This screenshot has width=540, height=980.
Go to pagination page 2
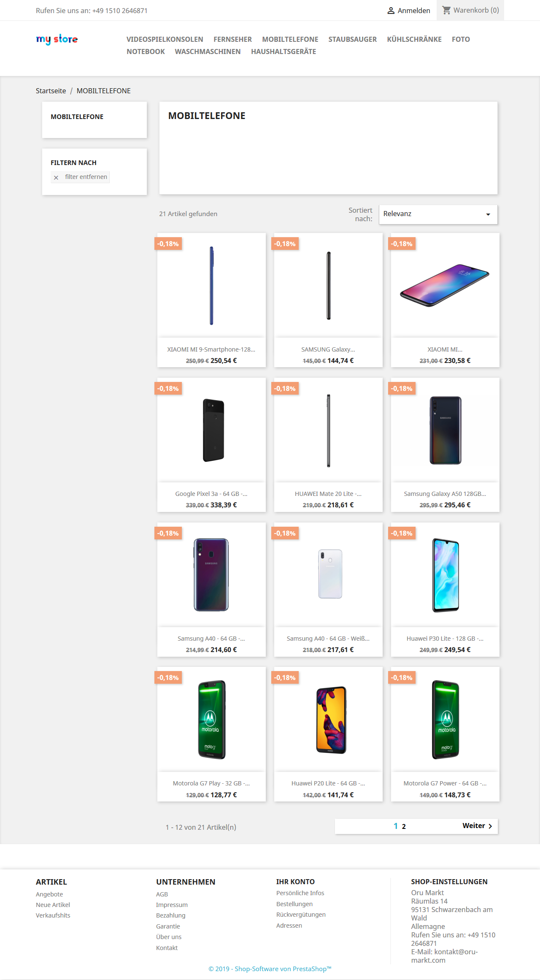pos(404,826)
